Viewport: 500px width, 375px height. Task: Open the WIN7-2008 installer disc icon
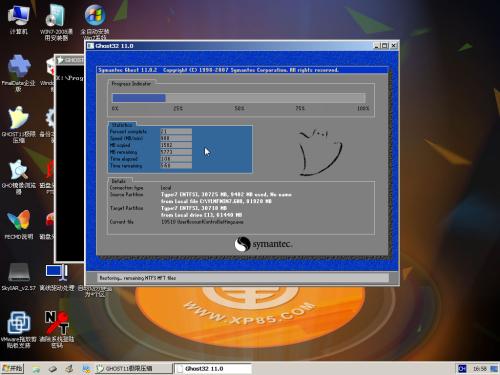click(x=56, y=22)
